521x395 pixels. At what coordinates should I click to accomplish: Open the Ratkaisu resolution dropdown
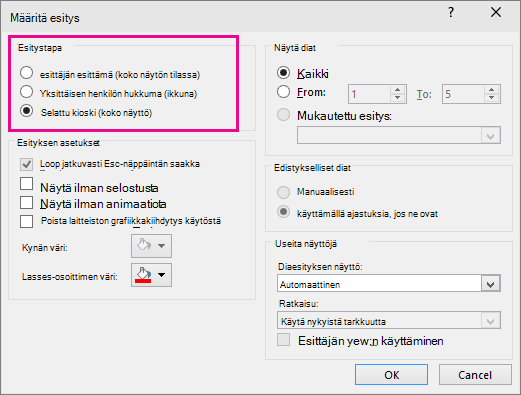(x=490, y=321)
